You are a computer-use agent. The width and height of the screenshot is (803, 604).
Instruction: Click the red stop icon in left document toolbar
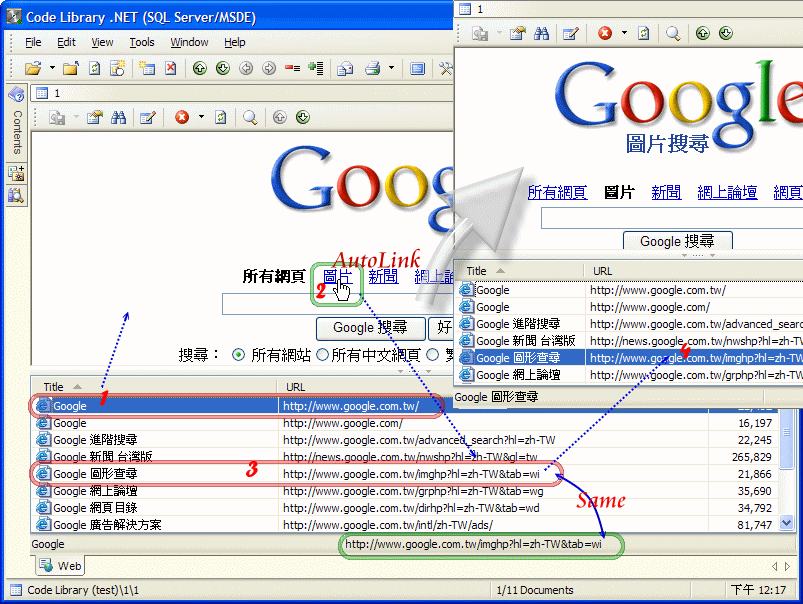coord(182,117)
